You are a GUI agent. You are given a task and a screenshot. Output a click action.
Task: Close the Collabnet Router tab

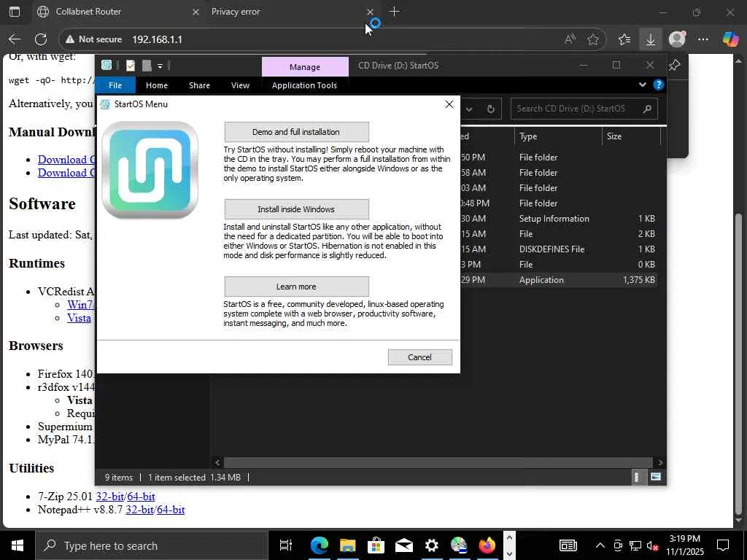point(196,12)
